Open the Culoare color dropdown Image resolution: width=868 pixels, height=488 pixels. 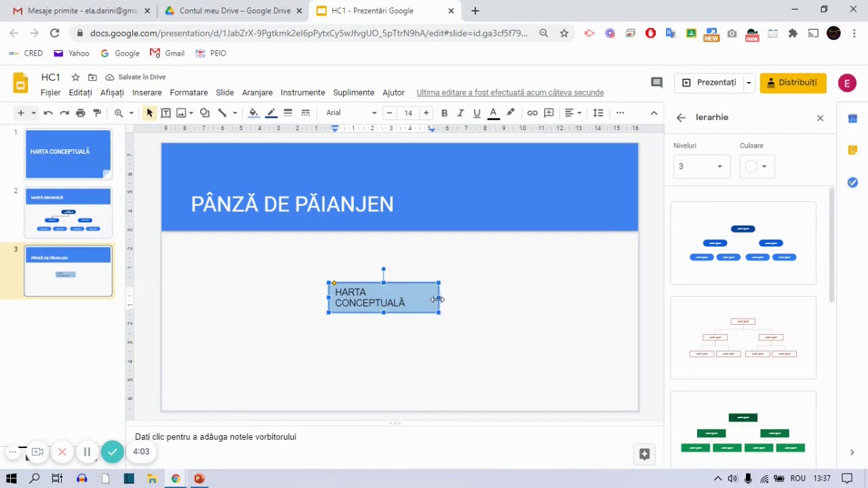(x=757, y=166)
